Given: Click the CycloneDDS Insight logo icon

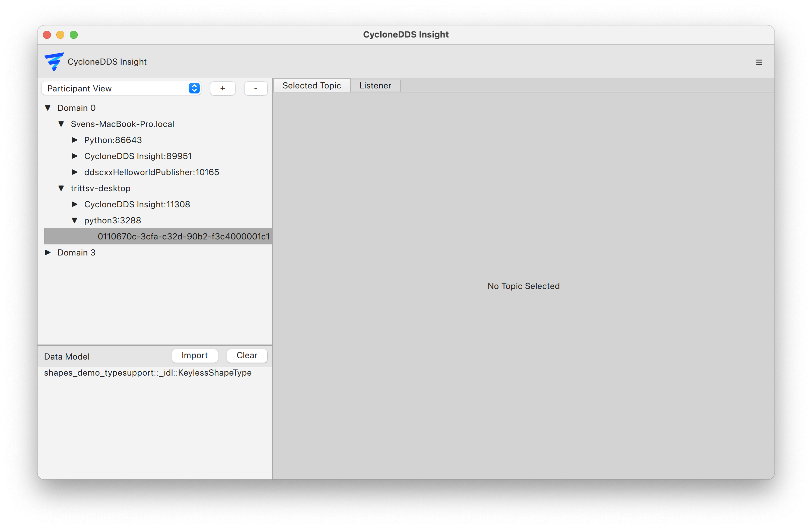Looking at the screenshot, I should tap(54, 61).
